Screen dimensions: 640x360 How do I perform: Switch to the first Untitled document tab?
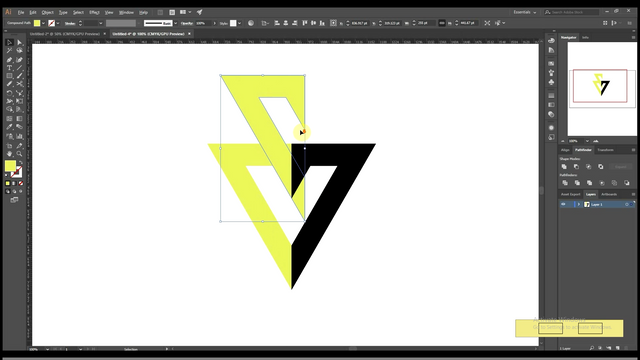coord(64,34)
